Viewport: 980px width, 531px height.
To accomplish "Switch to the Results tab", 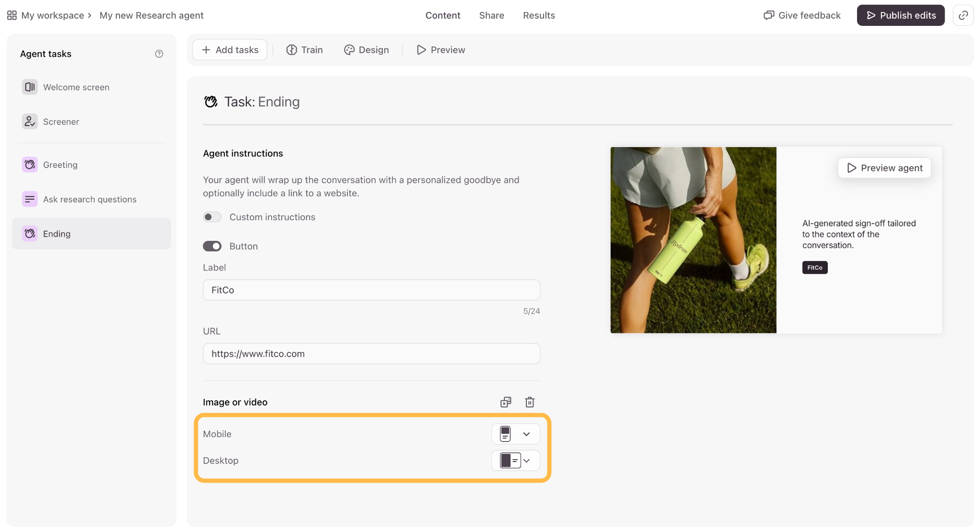I will [539, 15].
